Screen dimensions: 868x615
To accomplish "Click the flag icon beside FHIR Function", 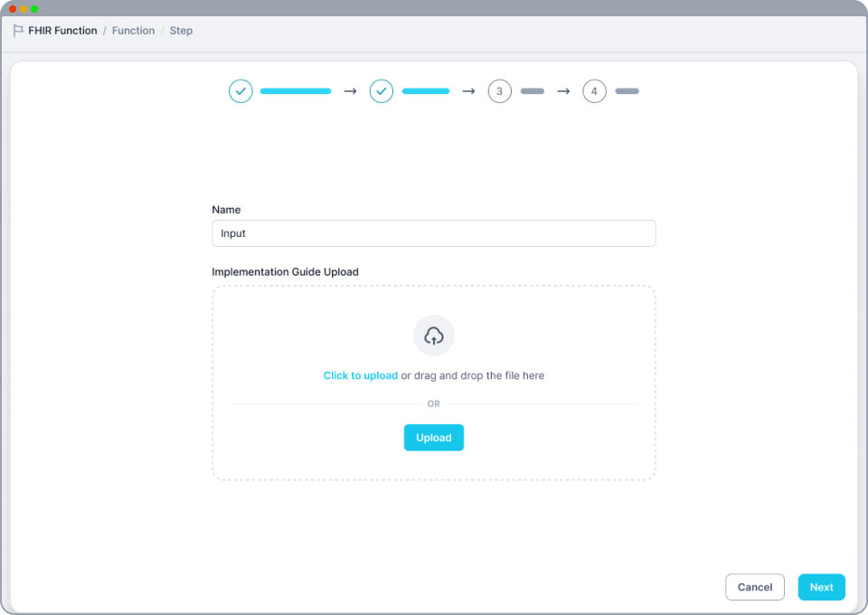I will pos(18,31).
